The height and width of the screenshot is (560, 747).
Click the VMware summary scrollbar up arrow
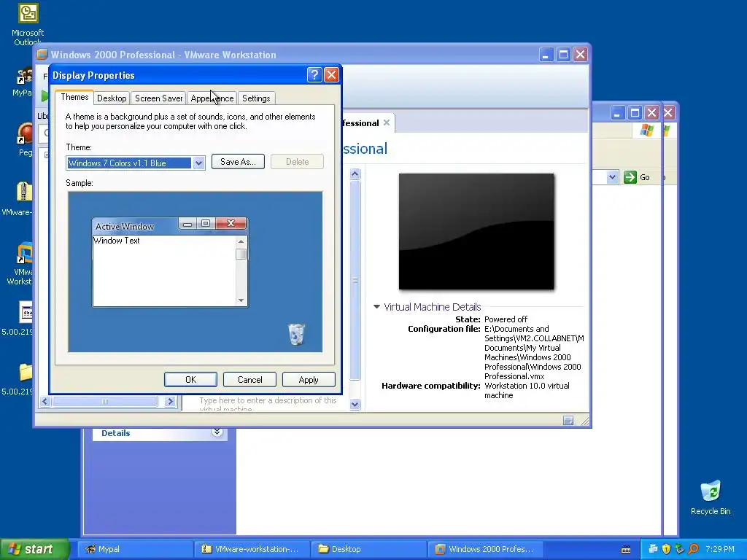(x=355, y=174)
